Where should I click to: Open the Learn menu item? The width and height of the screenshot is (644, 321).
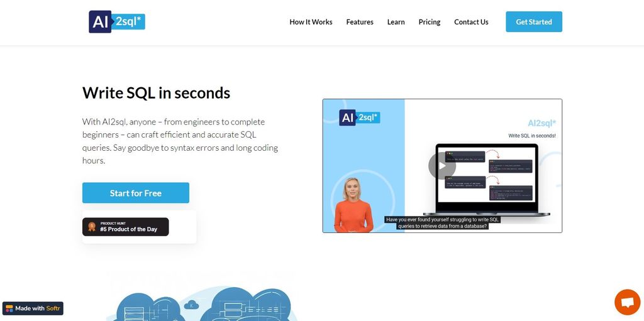[396, 22]
